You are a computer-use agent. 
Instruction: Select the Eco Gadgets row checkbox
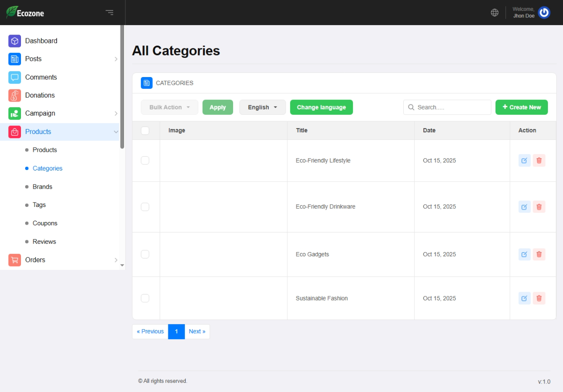tap(145, 254)
